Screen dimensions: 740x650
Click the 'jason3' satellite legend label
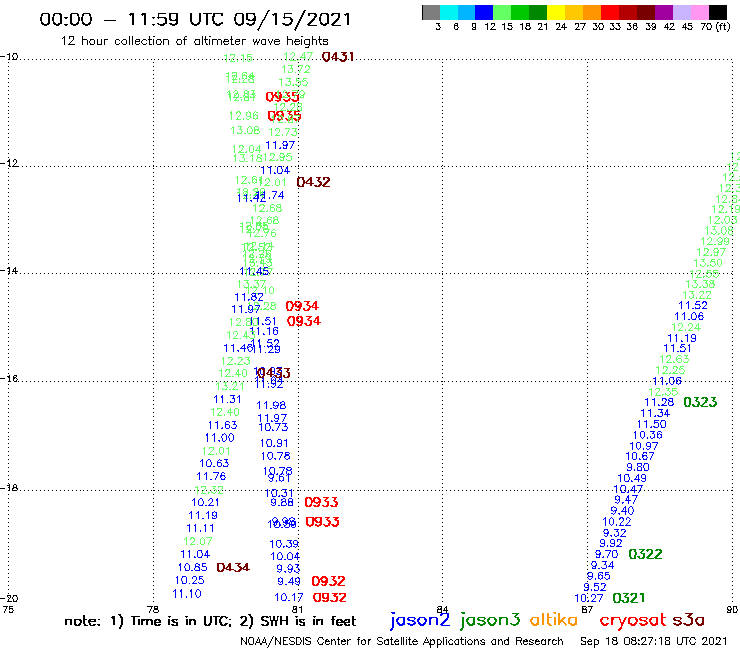tap(490, 620)
